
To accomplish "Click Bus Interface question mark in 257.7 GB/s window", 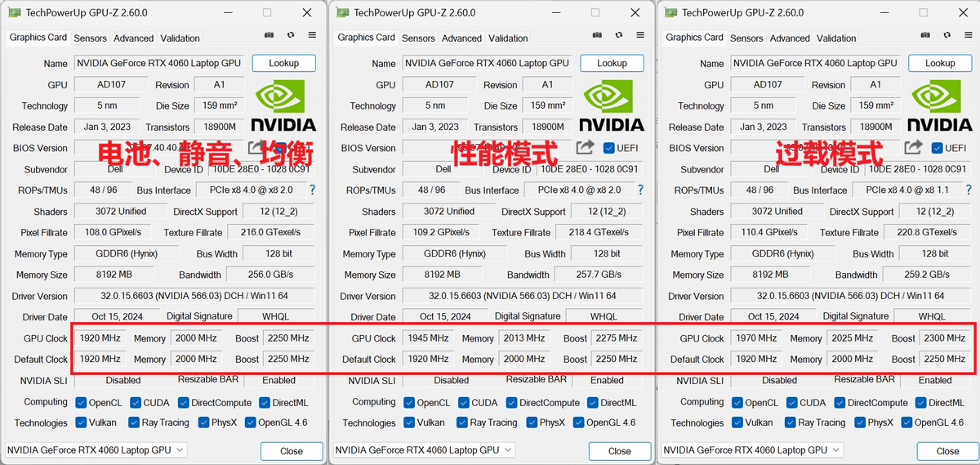I will click(x=640, y=190).
